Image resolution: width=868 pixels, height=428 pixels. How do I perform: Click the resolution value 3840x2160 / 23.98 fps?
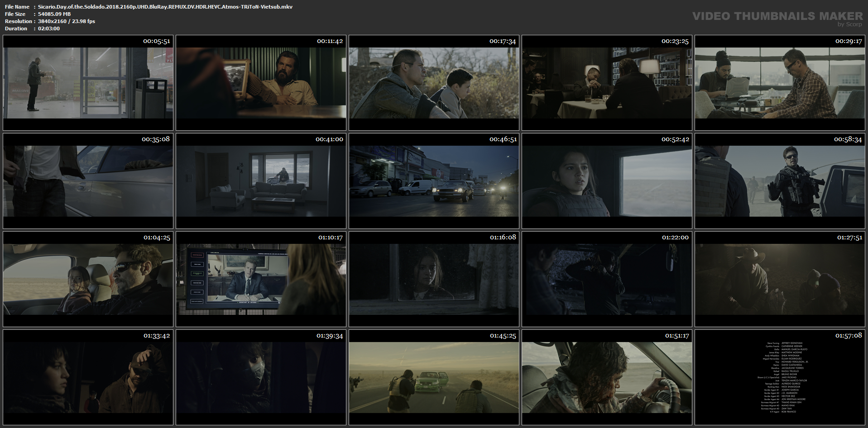pyautogui.click(x=67, y=21)
